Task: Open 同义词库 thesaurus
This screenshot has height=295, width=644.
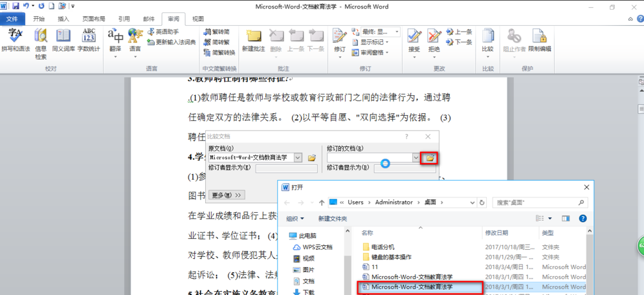Action: (63, 40)
